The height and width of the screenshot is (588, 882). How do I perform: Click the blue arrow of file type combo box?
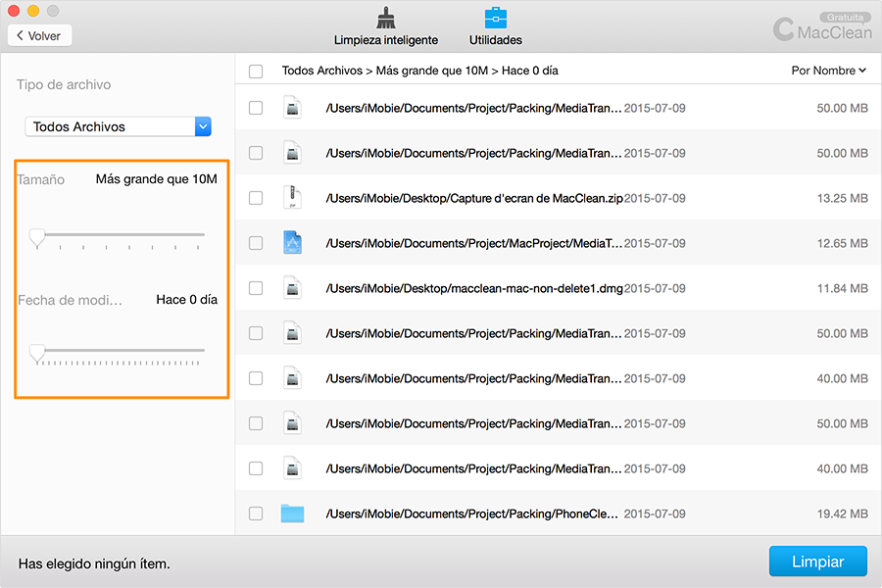click(203, 126)
